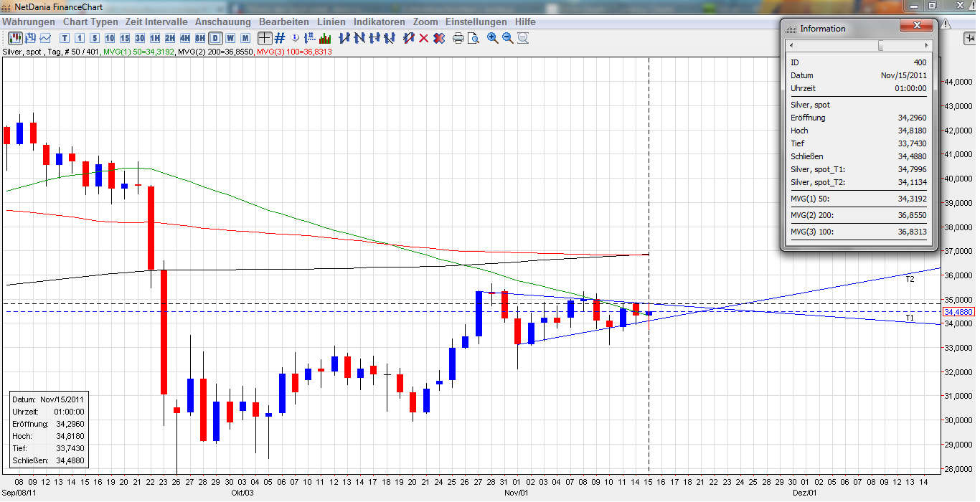Viewport: 980px width, 502px height.
Task: Click the Information panel scrollbar thumb
Action: click(880, 45)
